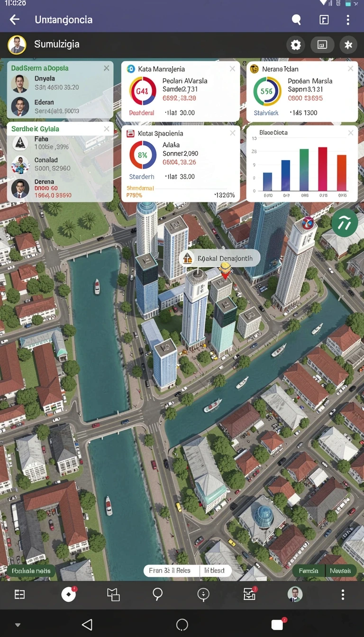Tap the profile avatar next to Sumulzigia
Viewport: 364px width, 637px height.
17,45
